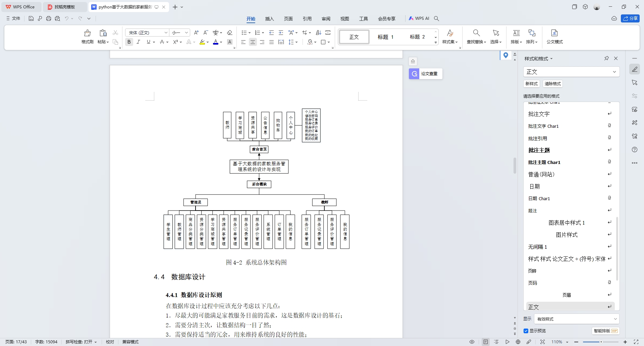This screenshot has height=346, width=644.
Task: Click the Style Set (样式集) icon
Action: (x=450, y=33)
